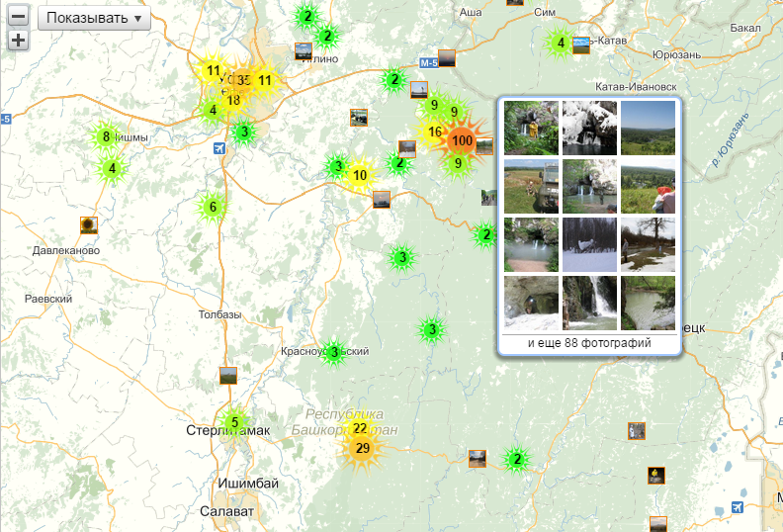Viewport: 783px width, 532px height.
Task: Click the cluster marker labeled 22
Action: coord(360,428)
